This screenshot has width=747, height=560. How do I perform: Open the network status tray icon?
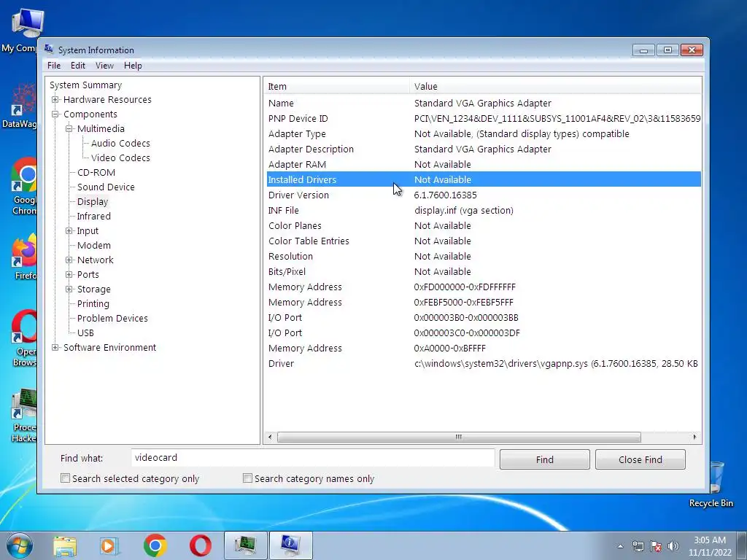point(638,546)
